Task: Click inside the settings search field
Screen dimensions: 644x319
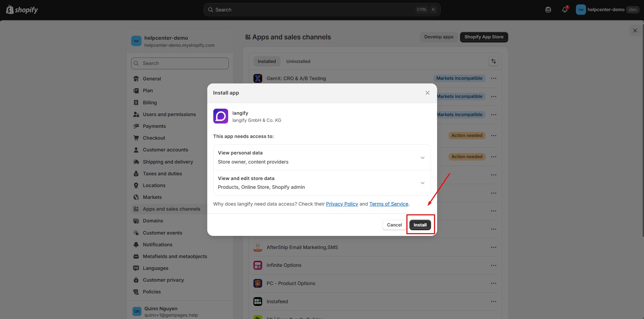Action: (180, 63)
